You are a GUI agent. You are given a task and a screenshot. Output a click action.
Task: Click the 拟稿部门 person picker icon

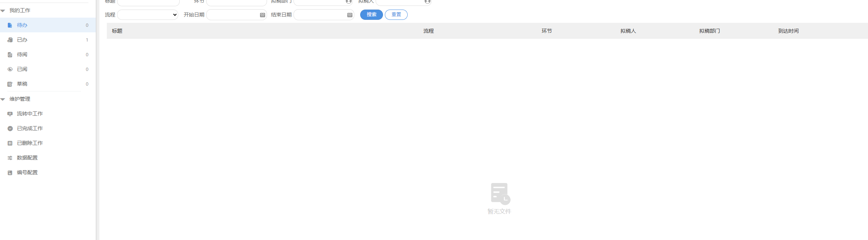[x=348, y=1]
